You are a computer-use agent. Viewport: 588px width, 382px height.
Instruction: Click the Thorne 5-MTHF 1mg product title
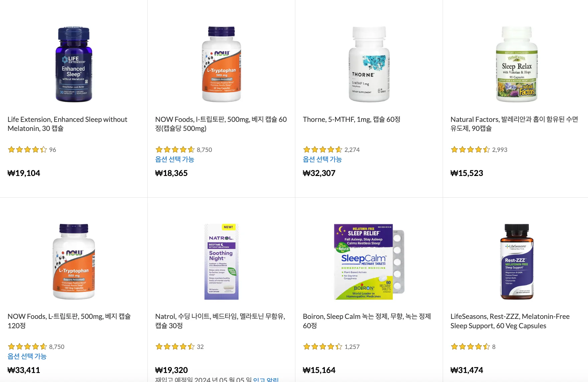351,120
